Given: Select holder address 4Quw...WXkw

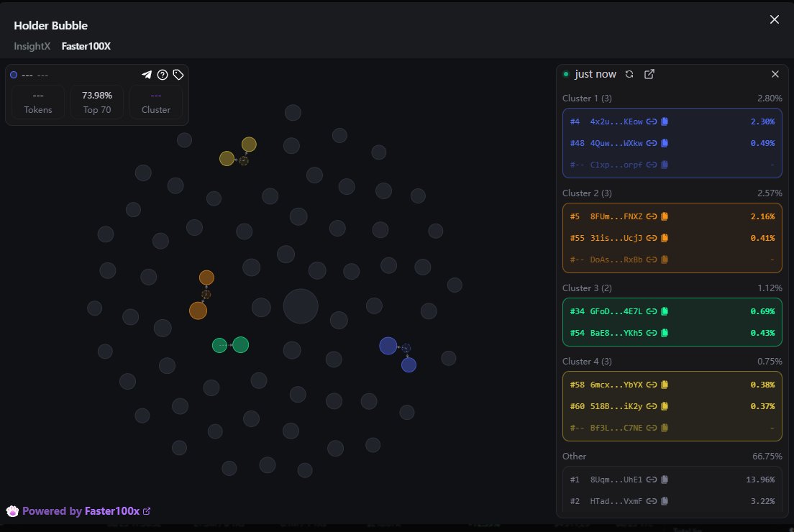Looking at the screenshot, I should point(616,143).
